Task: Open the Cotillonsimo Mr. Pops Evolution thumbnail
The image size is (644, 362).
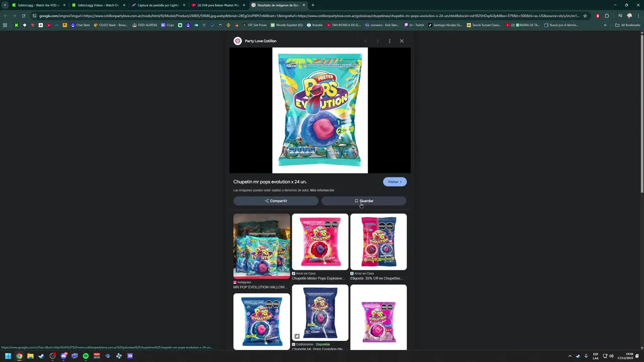Action: tap(320, 313)
